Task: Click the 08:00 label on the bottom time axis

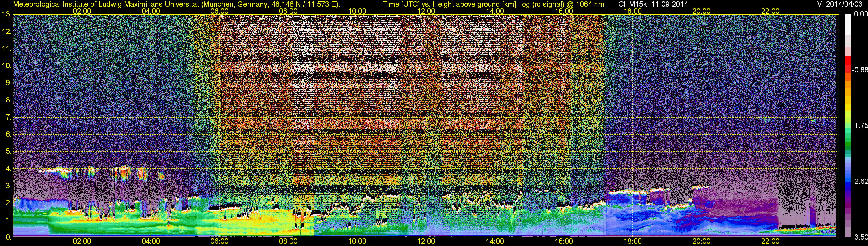Action: (288, 241)
